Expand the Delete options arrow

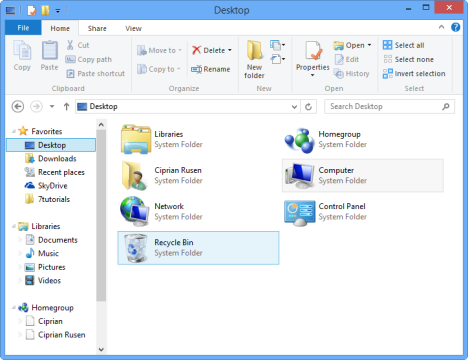230,50
